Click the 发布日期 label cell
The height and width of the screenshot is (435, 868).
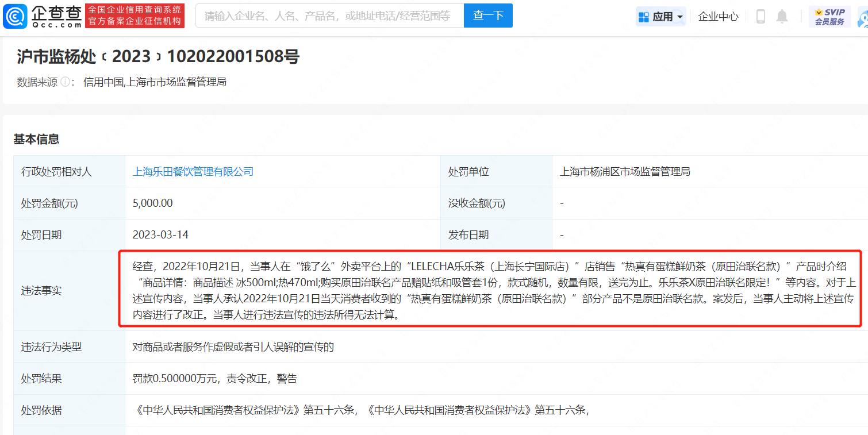click(497, 234)
